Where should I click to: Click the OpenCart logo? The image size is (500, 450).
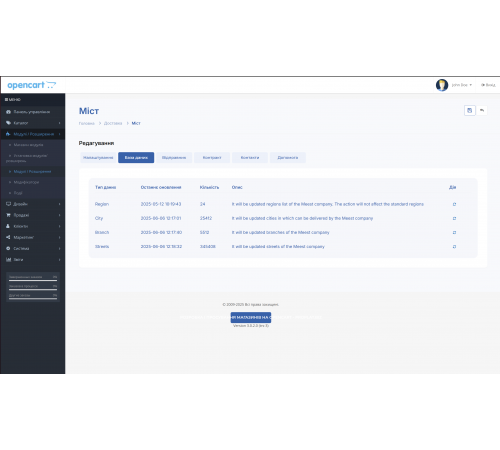[32, 85]
